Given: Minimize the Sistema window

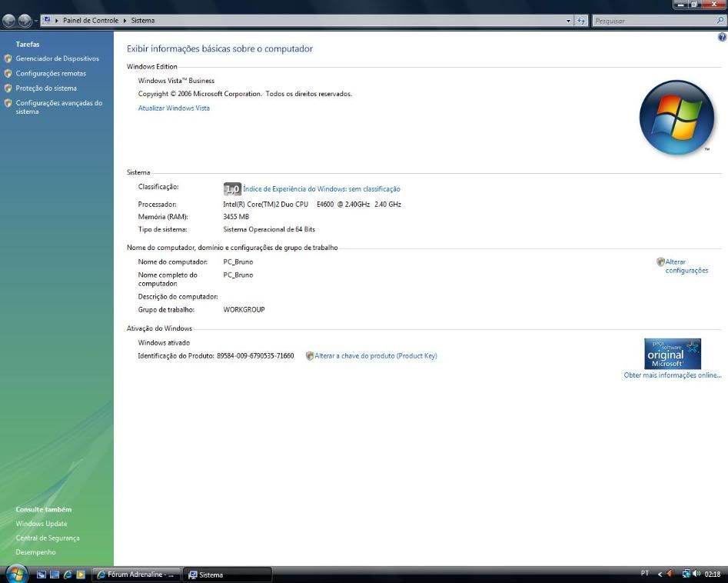Looking at the screenshot, I should point(680,4).
